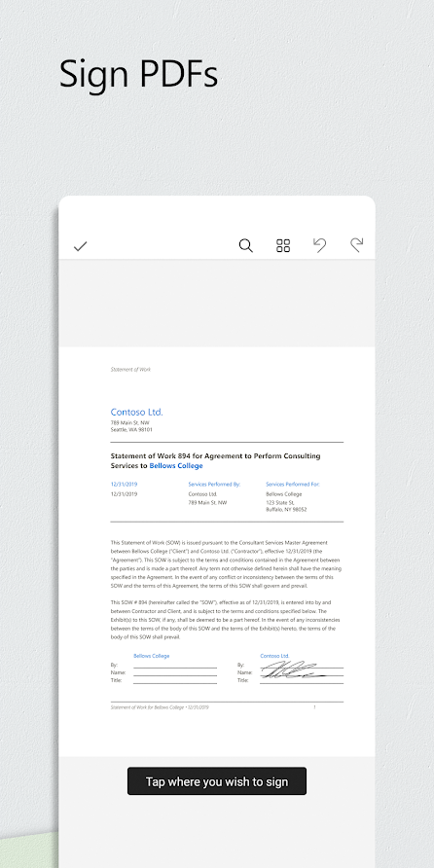This screenshot has width=434, height=868.
Task: Open search with the magnifier icon
Action: pyautogui.click(x=246, y=246)
